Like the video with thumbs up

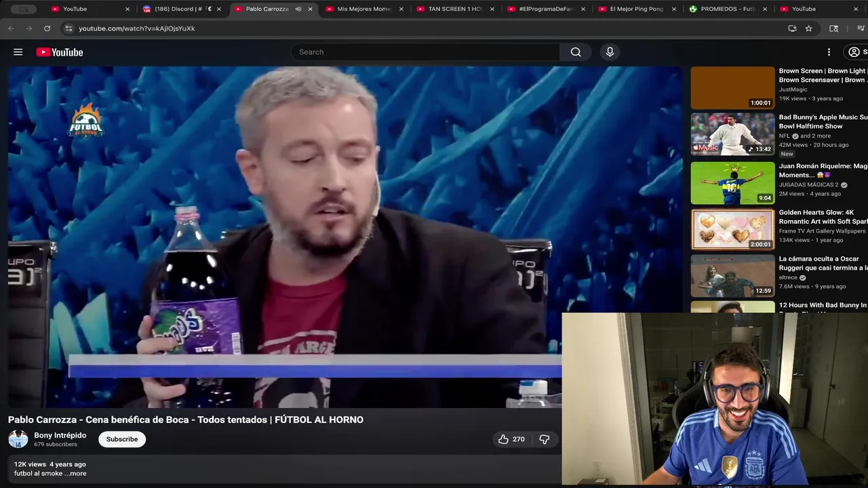(x=503, y=439)
